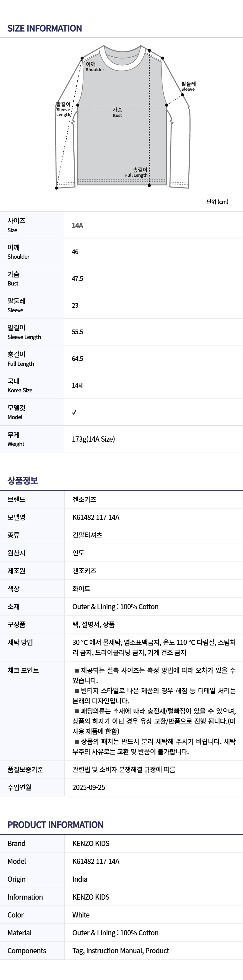The width and height of the screenshot is (243, 980).
Task: Click the import date 2025-09-25
Action: [x=89, y=787]
